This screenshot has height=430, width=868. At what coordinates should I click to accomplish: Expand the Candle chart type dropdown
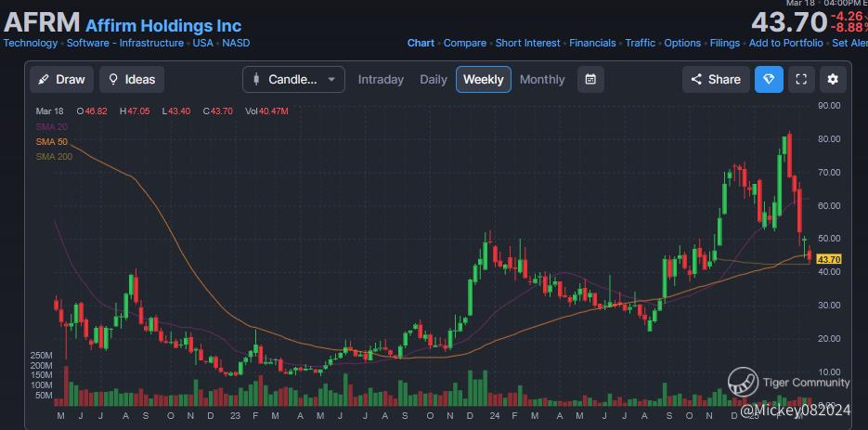[x=293, y=79]
